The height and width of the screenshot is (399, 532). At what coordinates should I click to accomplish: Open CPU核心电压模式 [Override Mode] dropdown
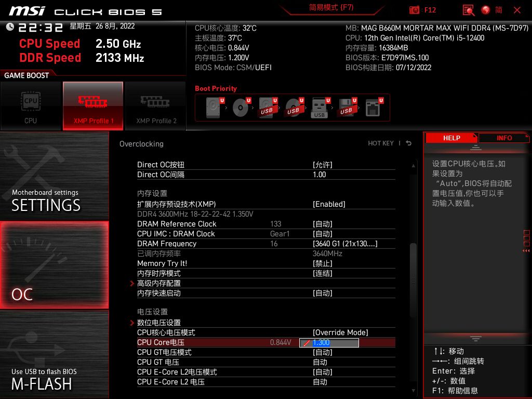pos(340,332)
